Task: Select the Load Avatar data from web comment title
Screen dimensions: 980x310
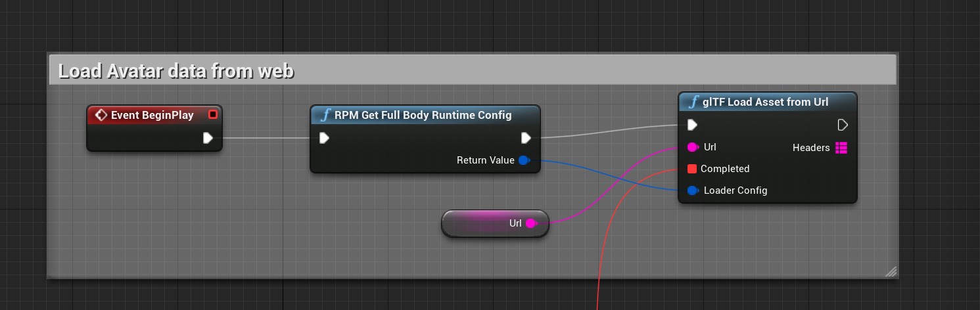Action: click(x=176, y=71)
